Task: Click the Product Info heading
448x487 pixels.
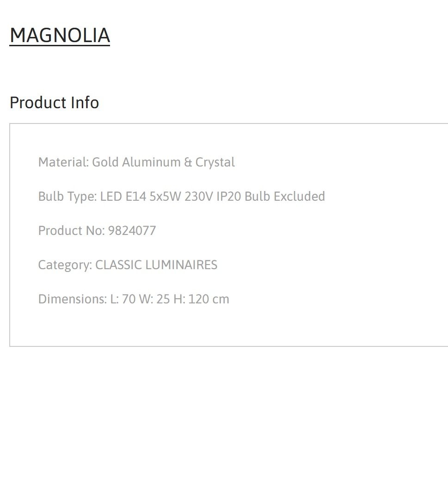Action: click(55, 103)
